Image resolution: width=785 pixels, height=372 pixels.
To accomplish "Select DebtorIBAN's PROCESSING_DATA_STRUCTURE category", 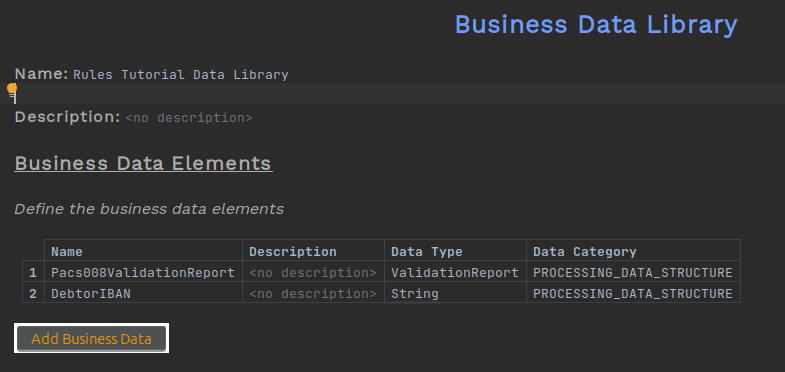I will coord(633,293).
